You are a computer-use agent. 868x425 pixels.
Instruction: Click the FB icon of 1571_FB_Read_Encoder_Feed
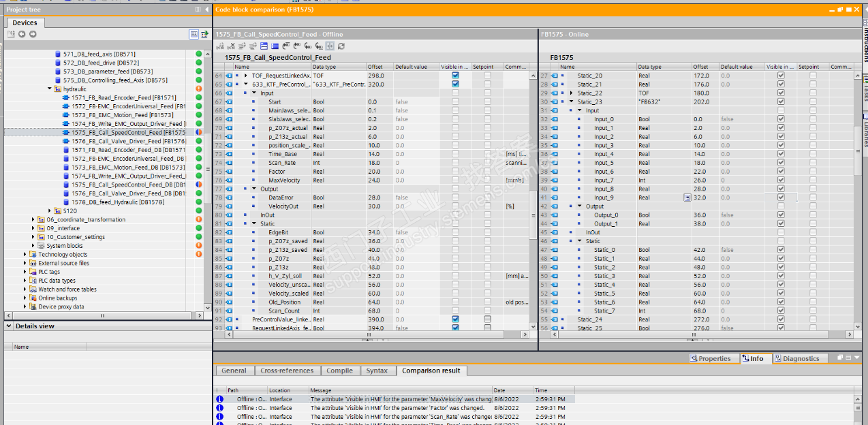65,97
